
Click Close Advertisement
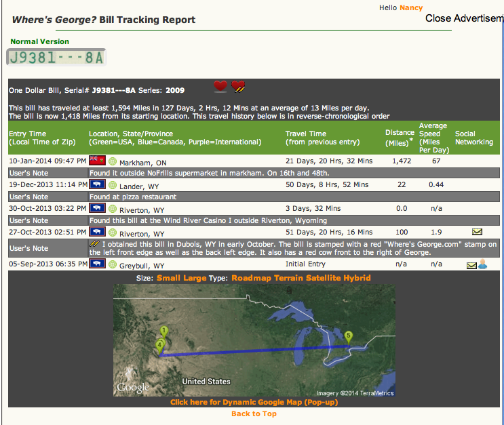(x=465, y=18)
